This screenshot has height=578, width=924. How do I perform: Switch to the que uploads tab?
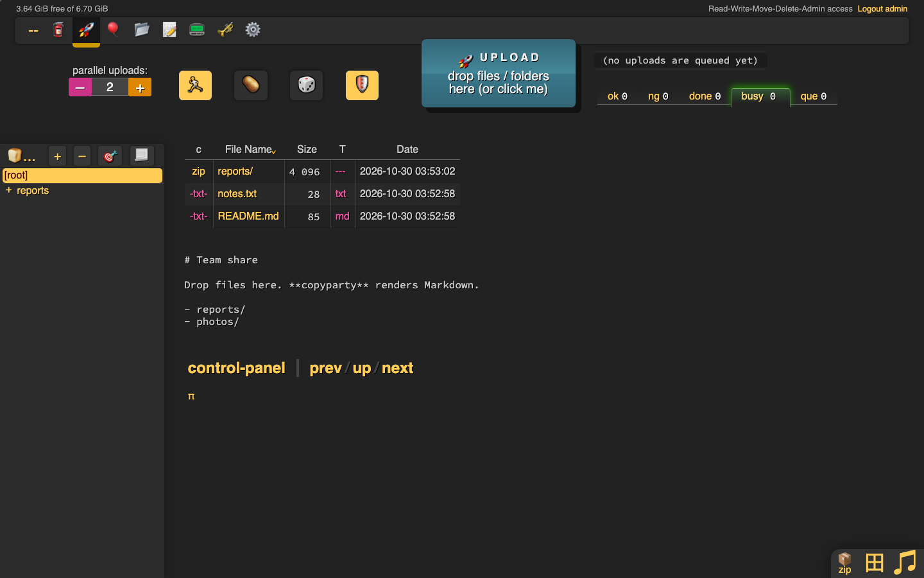click(x=813, y=96)
